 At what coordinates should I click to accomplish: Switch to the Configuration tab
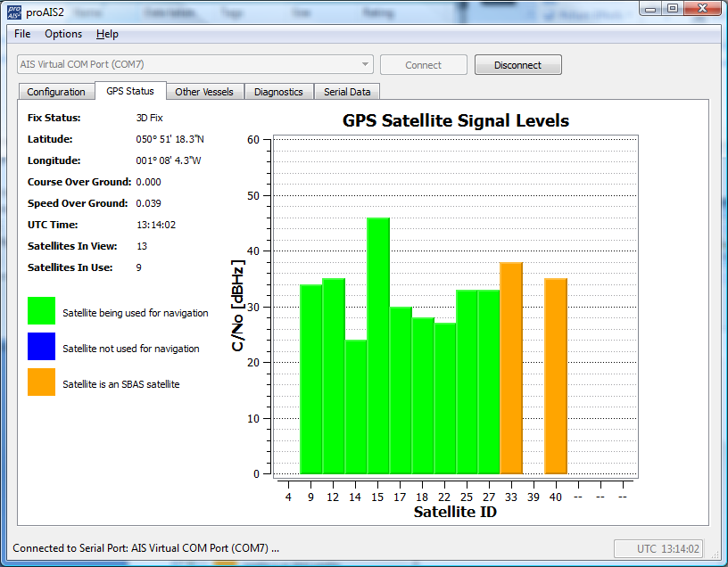tap(55, 91)
